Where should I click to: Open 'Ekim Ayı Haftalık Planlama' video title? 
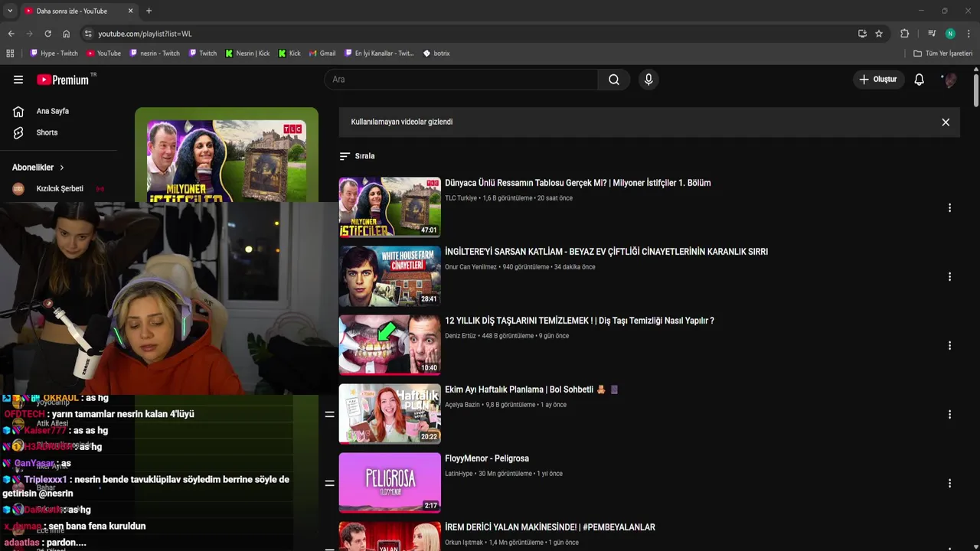(x=531, y=390)
